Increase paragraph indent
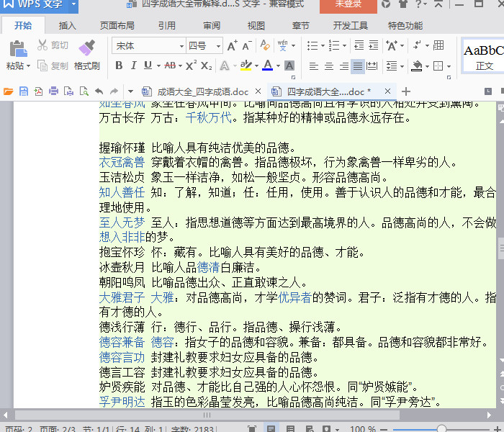 pos(373,45)
